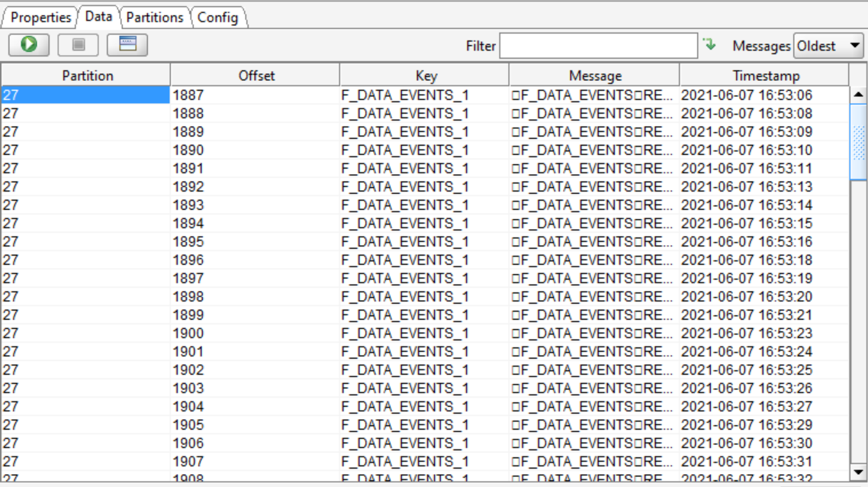Click the gray Stop button
868x487 pixels.
[78, 45]
